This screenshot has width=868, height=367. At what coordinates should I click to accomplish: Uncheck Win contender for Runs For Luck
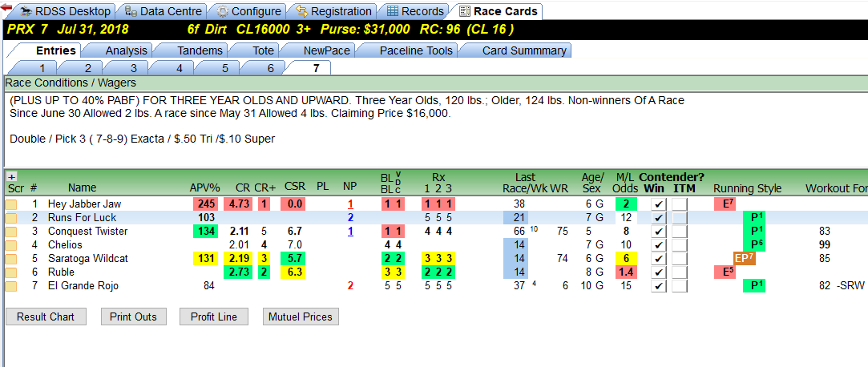tap(658, 217)
